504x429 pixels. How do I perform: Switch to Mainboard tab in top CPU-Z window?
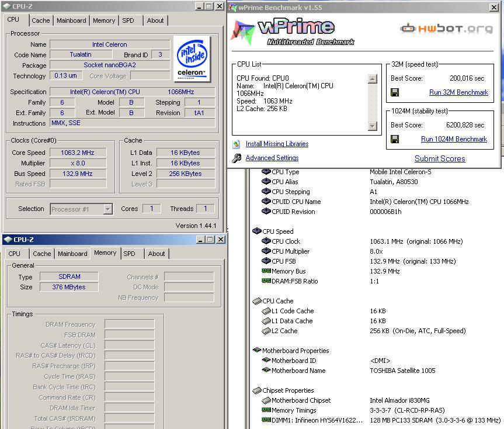click(71, 20)
